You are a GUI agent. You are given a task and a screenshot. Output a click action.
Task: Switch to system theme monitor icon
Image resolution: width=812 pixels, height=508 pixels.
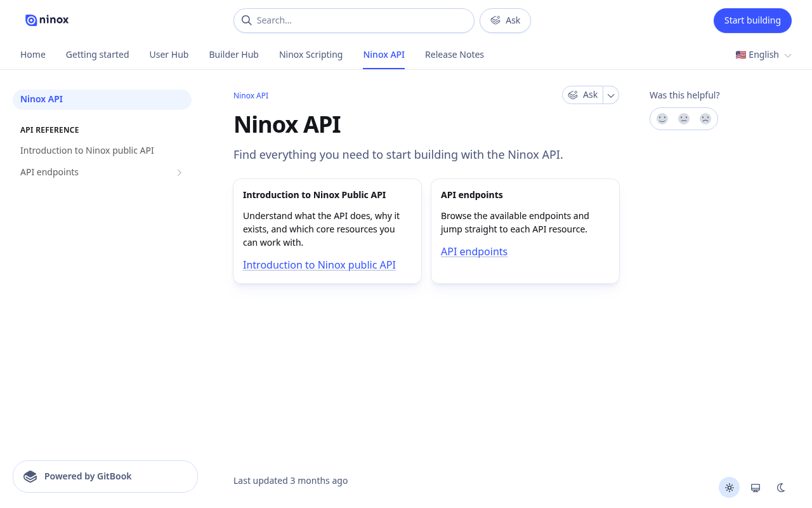pos(756,488)
